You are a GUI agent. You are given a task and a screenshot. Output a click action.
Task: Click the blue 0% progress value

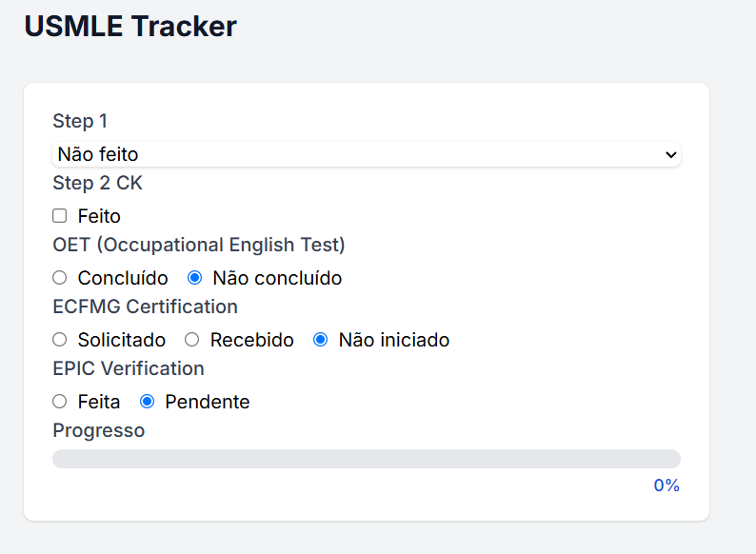point(666,485)
